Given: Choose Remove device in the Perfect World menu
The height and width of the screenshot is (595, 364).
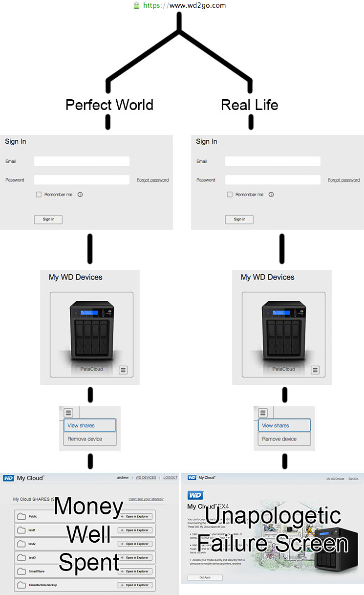Looking at the screenshot, I should (90, 439).
